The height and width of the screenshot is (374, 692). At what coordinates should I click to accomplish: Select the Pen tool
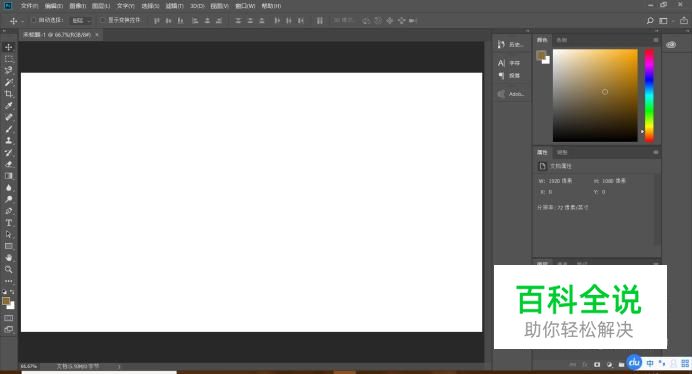click(x=8, y=211)
